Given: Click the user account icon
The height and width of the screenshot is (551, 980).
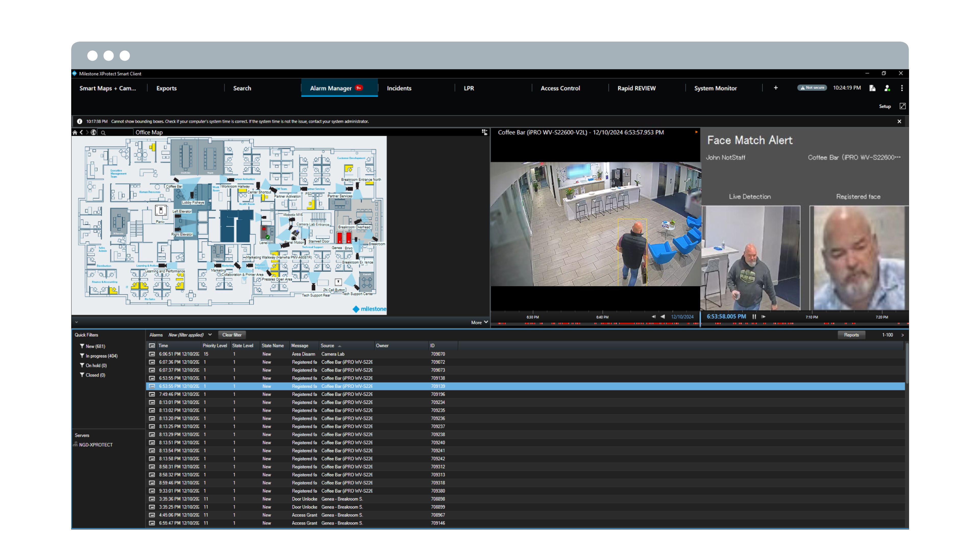Looking at the screenshot, I should coord(887,88).
